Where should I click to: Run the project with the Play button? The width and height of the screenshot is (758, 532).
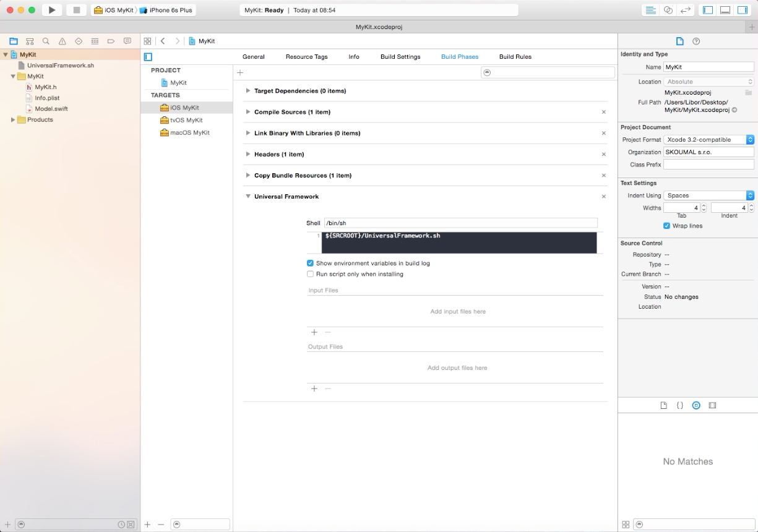[x=52, y=10]
